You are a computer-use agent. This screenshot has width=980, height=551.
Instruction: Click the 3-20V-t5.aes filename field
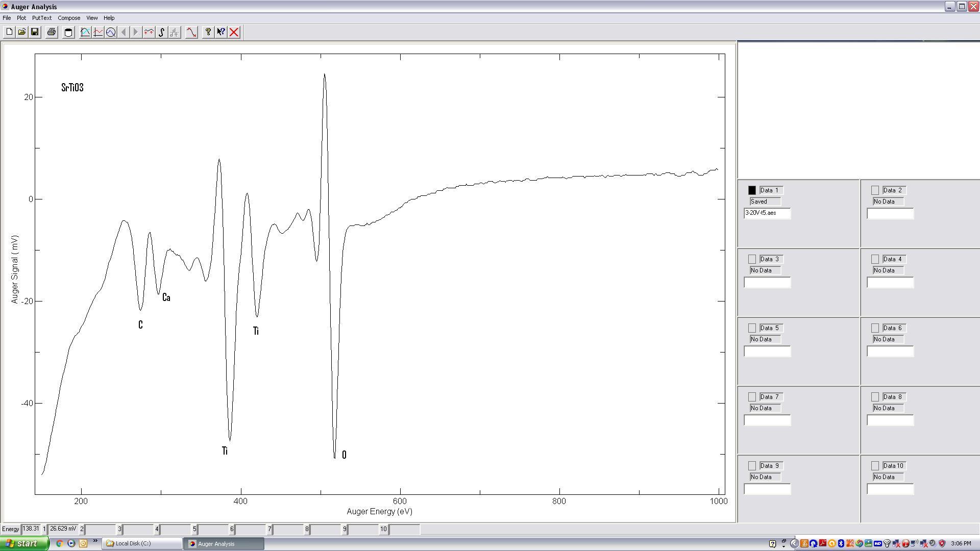click(767, 213)
